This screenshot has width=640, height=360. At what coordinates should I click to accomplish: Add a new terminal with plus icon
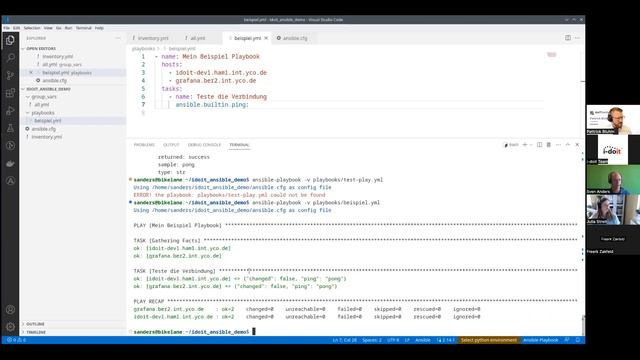(525, 144)
